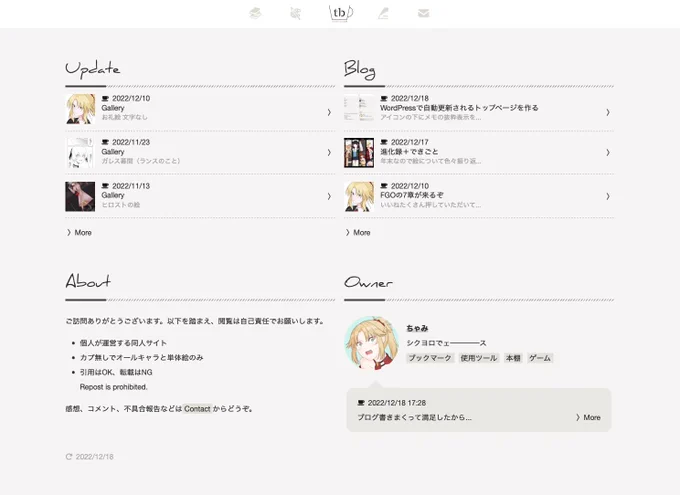
Task: Open the WordPress blog post thumbnail
Action: (x=359, y=109)
